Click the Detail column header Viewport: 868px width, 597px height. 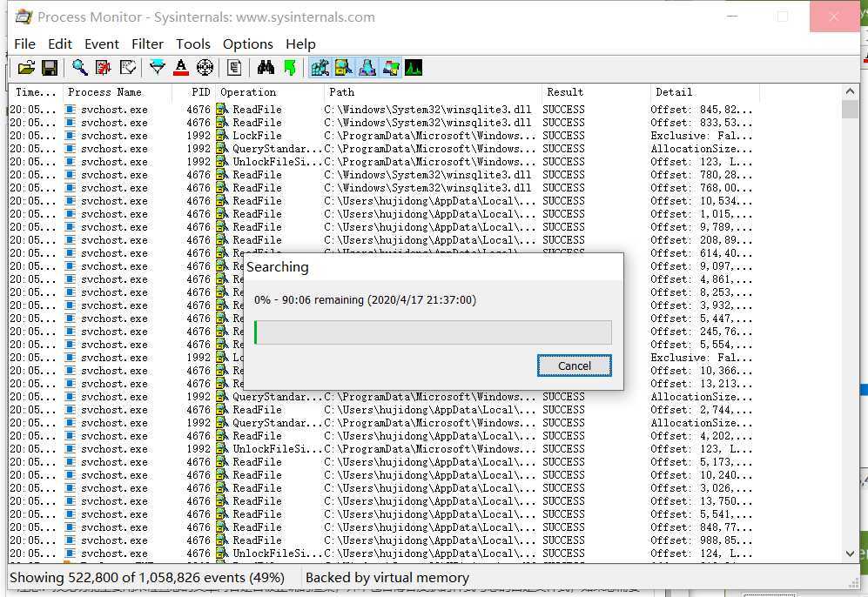pos(705,92)
